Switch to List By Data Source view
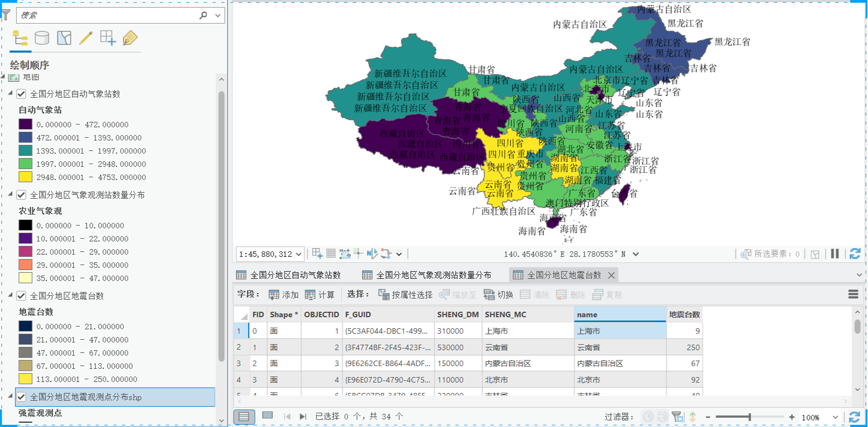 tap(42, 38)
